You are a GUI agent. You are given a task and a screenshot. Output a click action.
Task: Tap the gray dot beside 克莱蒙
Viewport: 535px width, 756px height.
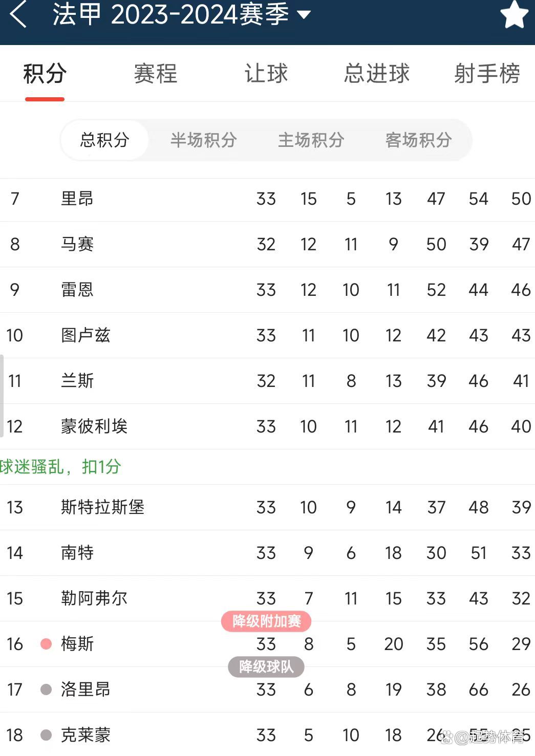tap(46, 735)
